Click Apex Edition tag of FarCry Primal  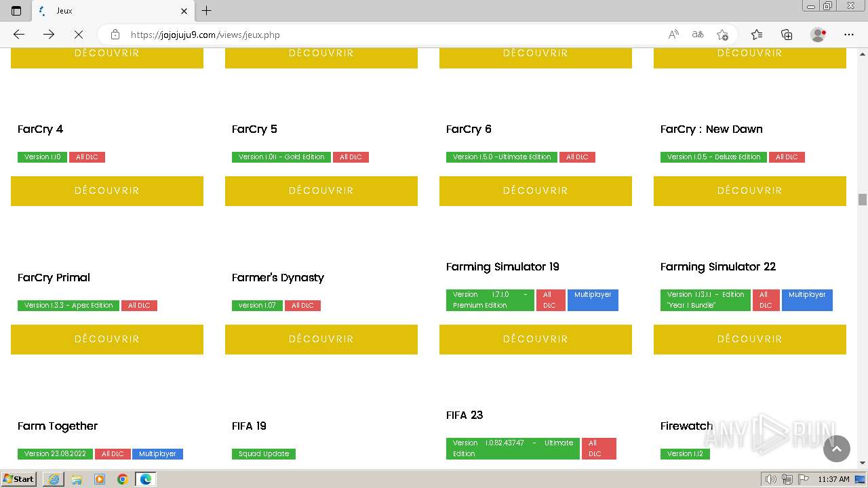click(x=68, y=306)
